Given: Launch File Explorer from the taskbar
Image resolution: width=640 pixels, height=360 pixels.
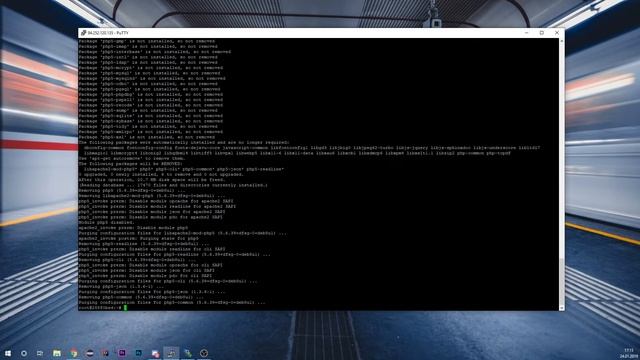Looking at the screenshot, I should (x=57, y=353).
